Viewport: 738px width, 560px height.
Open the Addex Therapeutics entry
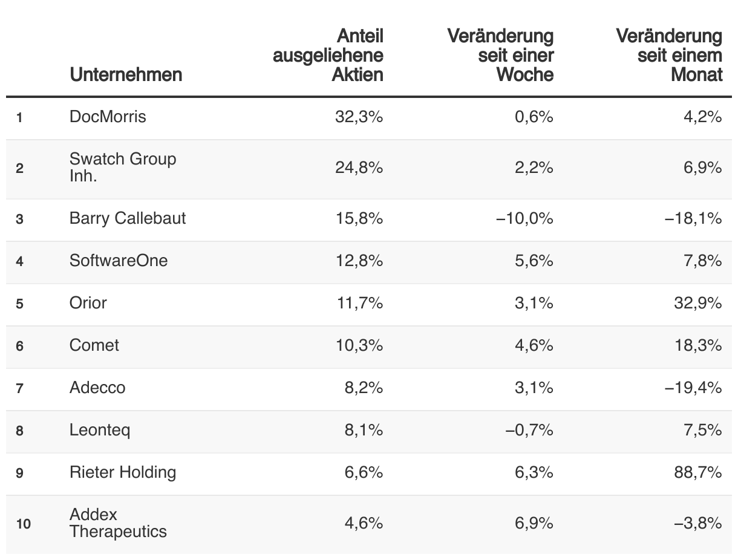click(x=118, y=523)
